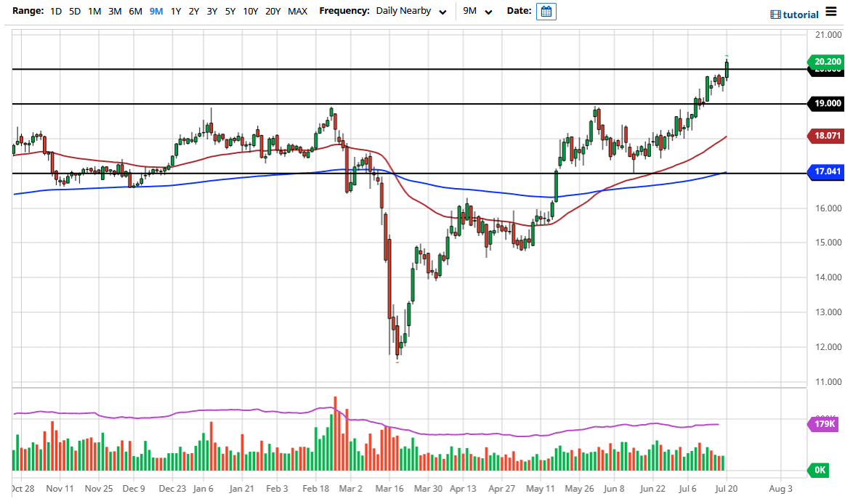Open the hamburger menu icon
This screenshot has width=845, height=504.
click(830, 12)
